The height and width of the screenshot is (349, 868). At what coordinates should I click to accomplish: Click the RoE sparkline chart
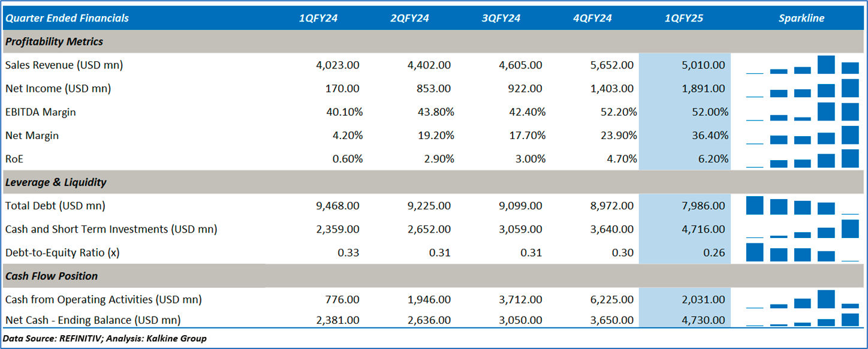click(802, 159)
